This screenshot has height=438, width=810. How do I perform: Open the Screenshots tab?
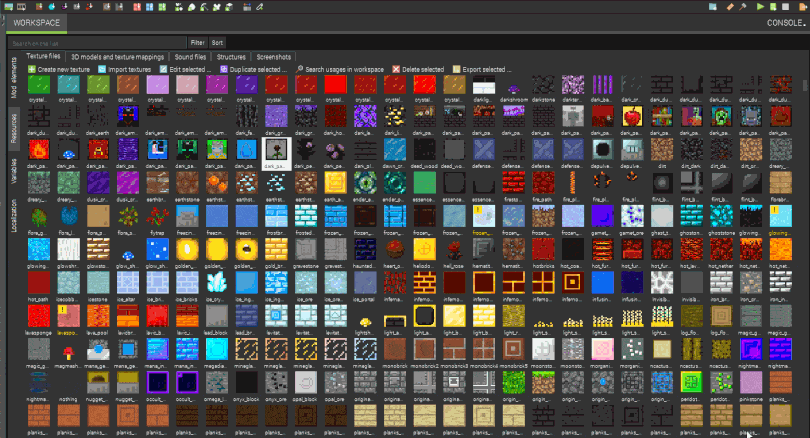(x=274, y=57)
